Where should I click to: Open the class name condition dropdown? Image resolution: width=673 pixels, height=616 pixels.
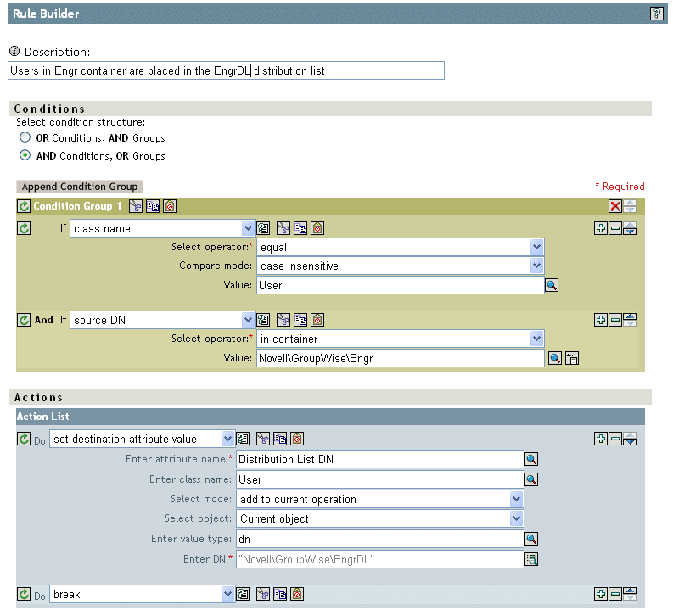248,228
